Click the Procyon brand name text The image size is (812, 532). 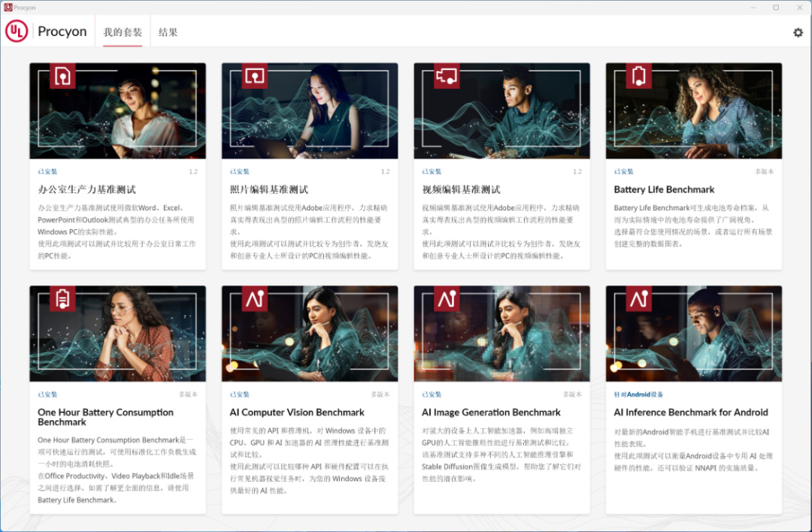(62, 32)
